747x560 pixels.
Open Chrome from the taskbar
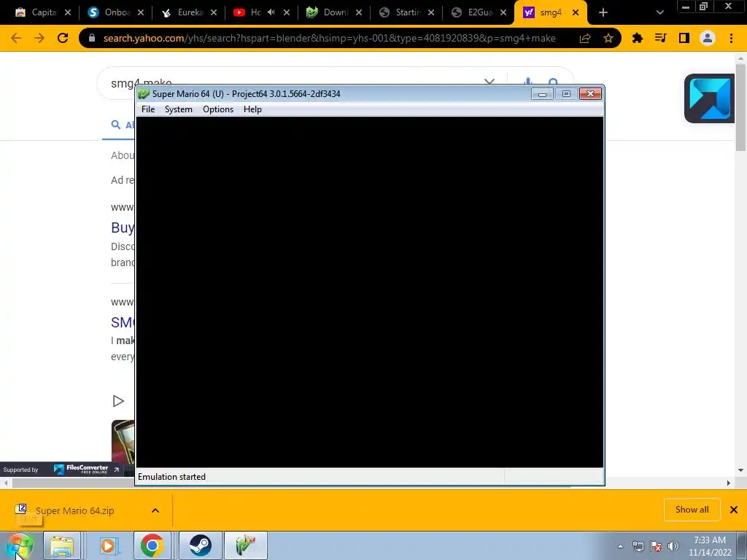[152, 545]
